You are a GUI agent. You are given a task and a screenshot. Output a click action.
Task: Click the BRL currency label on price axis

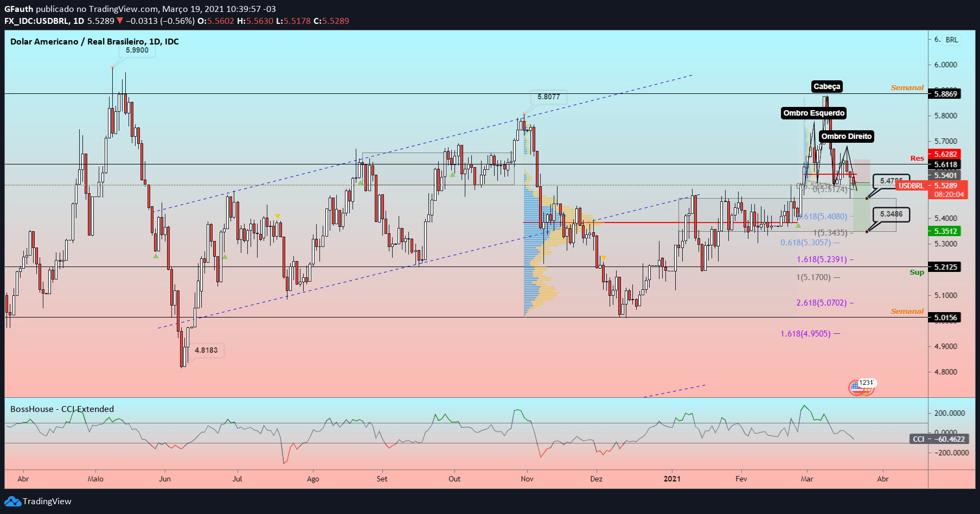click(952, 40)
